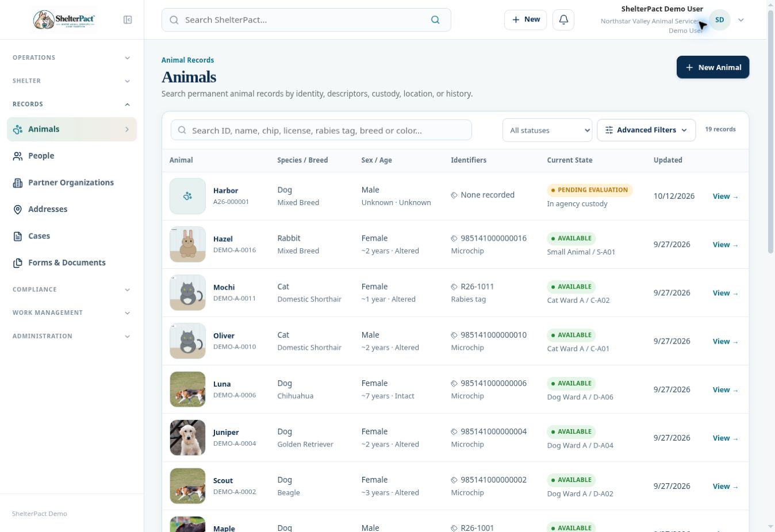
Task: Click the New button in the top bar
Action: pos(525,20)
